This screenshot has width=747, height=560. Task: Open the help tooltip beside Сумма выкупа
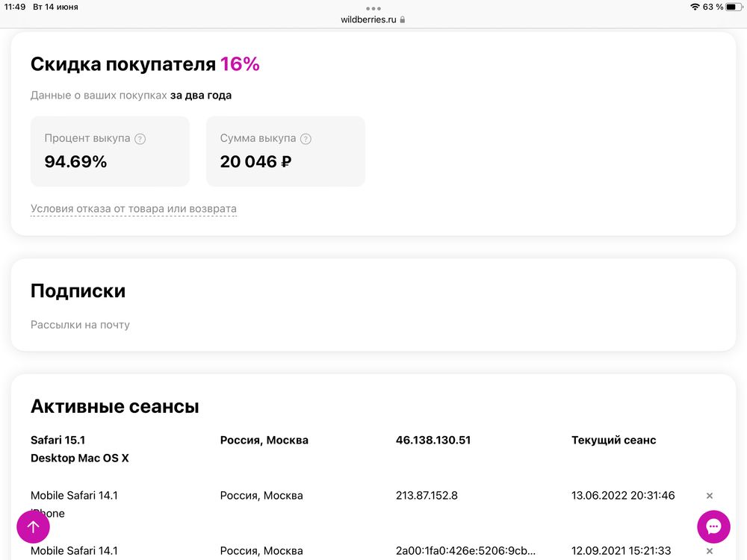(306, 138)
